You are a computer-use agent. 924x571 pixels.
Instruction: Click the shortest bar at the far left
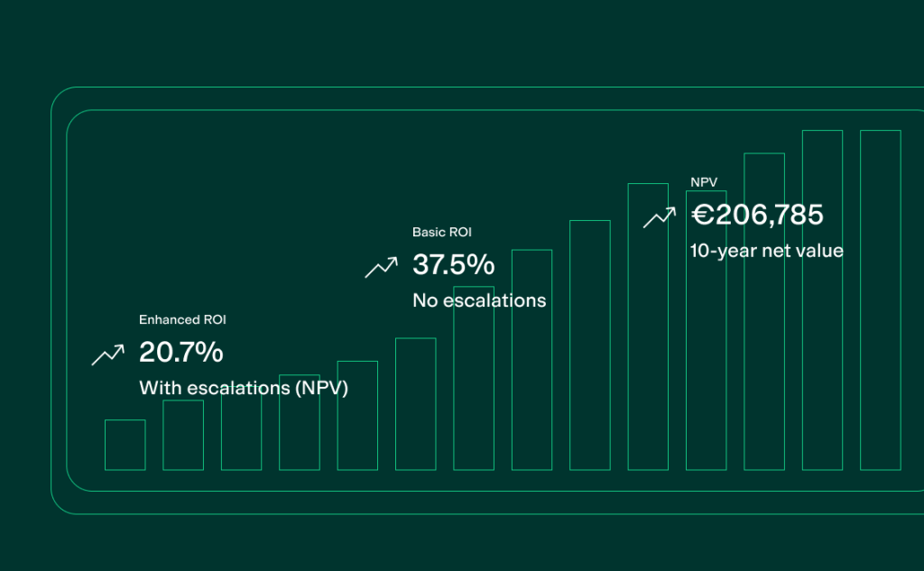point(125,445)
